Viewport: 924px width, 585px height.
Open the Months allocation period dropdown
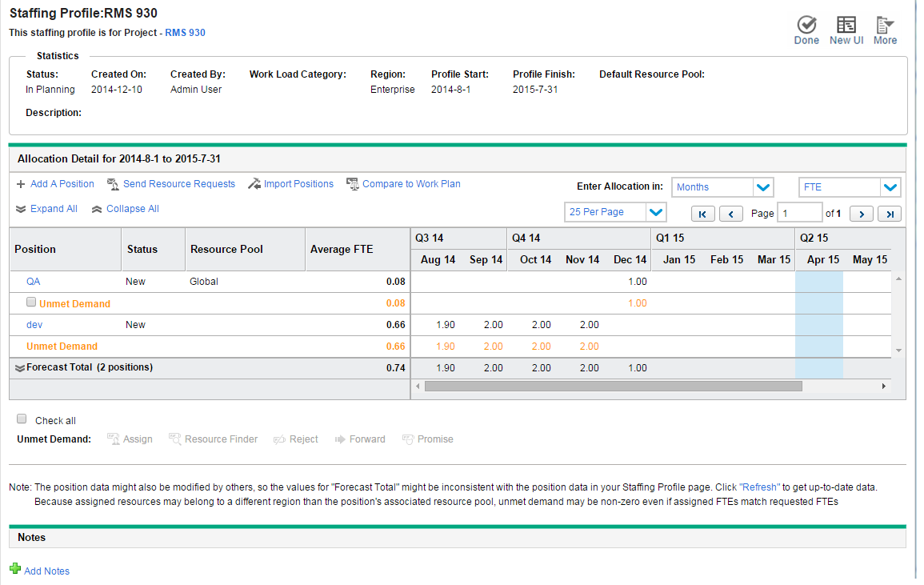763,187
